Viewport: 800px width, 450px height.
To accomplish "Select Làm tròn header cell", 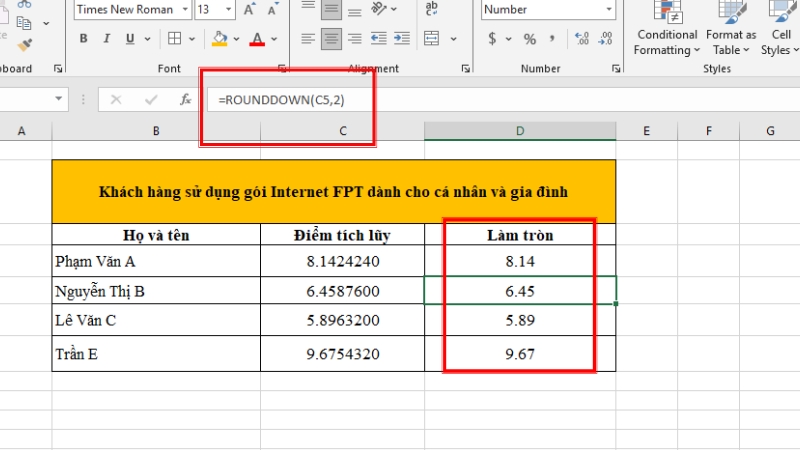I will (x=520, y=235).
